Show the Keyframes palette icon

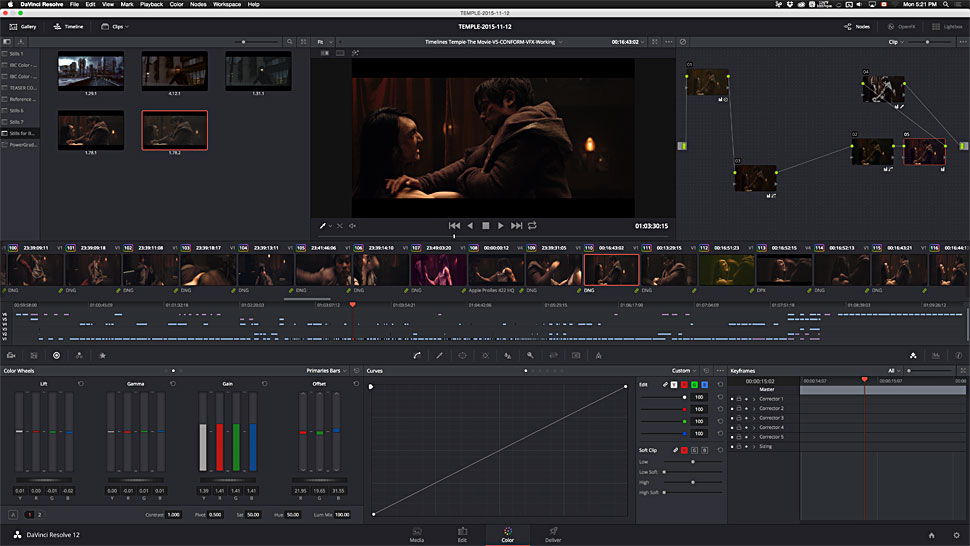coord(913,356)
